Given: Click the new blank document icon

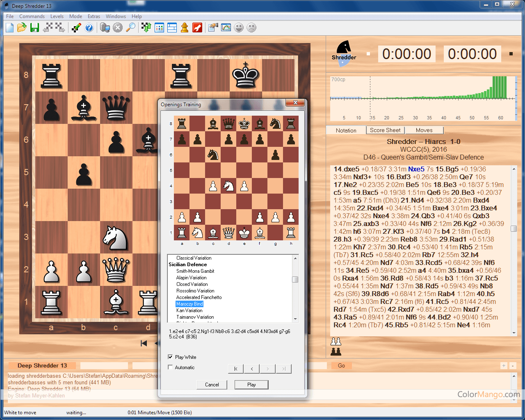Looking at the screenshot, I should tap(10, 27).
